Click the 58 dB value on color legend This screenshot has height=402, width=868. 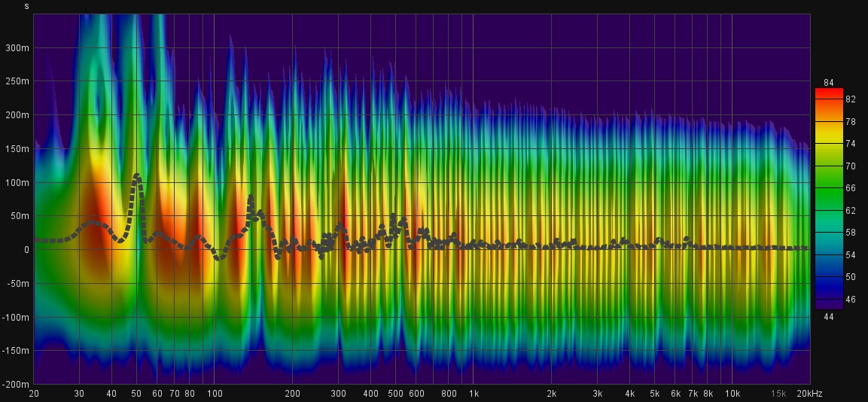pyautogui.click(x=851, y=233)
